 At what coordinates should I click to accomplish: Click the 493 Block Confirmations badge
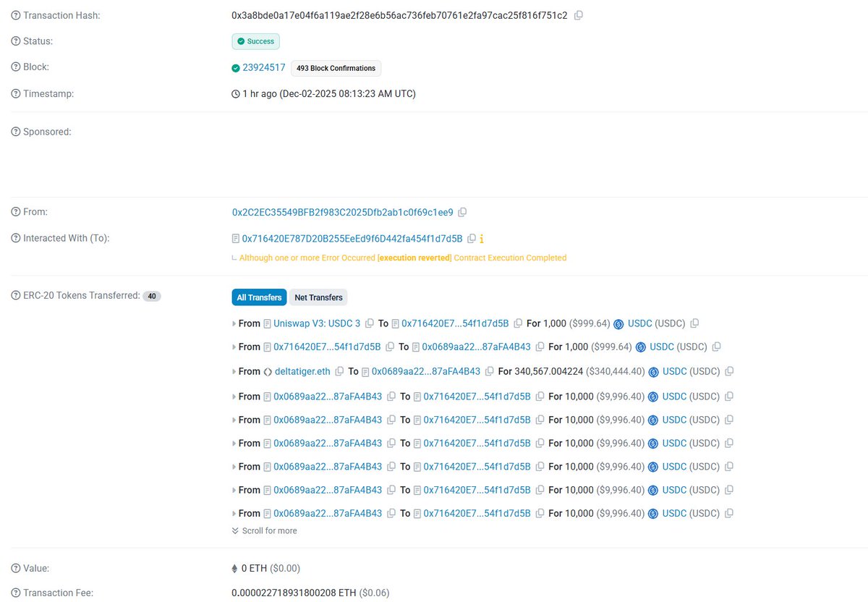click(x=336, y=68)
